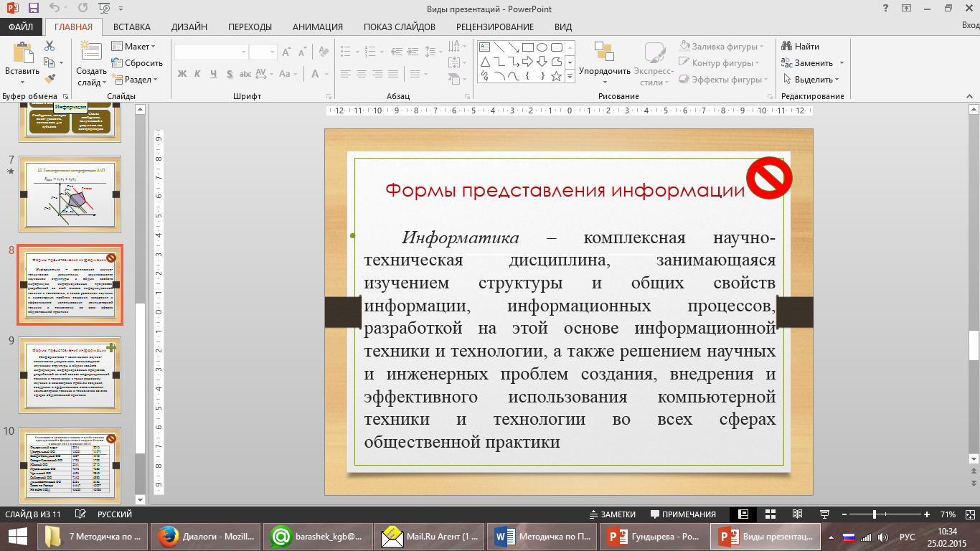Viewport: 980px width, 551px height.
Task: Paste clipboard contents with the Вставить icon
Action: click(x=22, y=52)
